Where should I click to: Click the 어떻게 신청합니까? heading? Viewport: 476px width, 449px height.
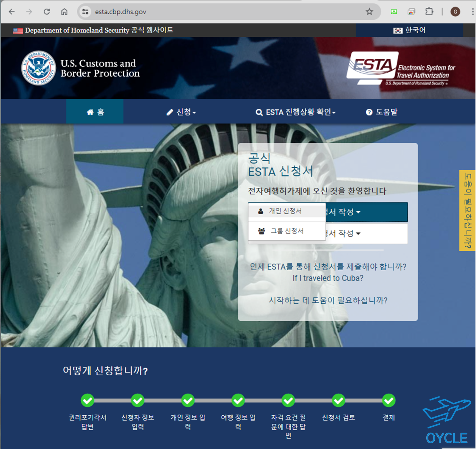(105, 371)
